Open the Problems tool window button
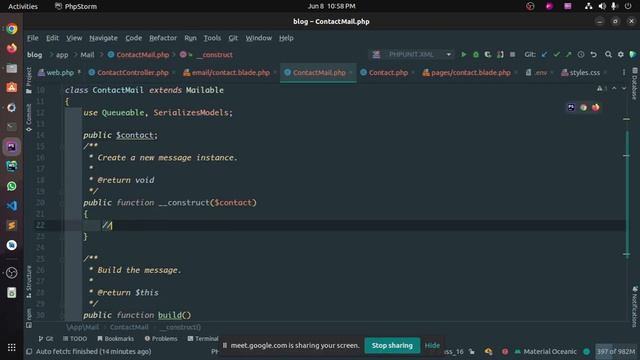The width and height of the screenshot is (640, 360). [x=161, y=338]
